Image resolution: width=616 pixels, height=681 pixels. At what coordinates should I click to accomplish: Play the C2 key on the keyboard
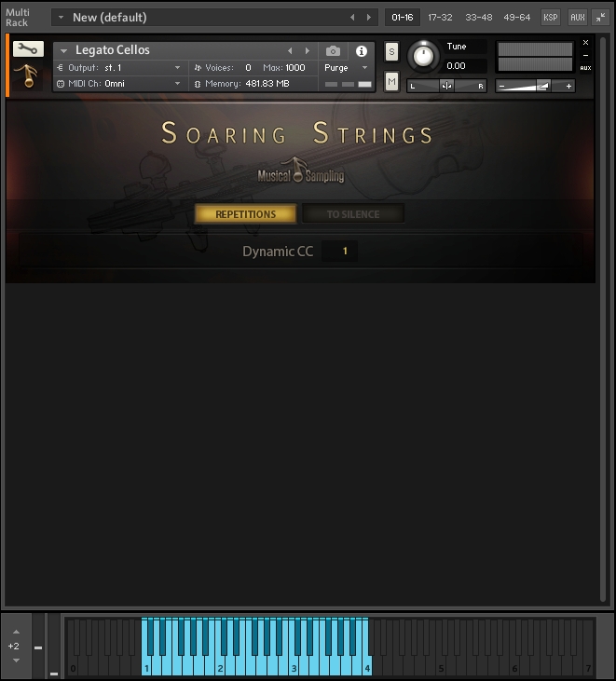click(220, 667)
